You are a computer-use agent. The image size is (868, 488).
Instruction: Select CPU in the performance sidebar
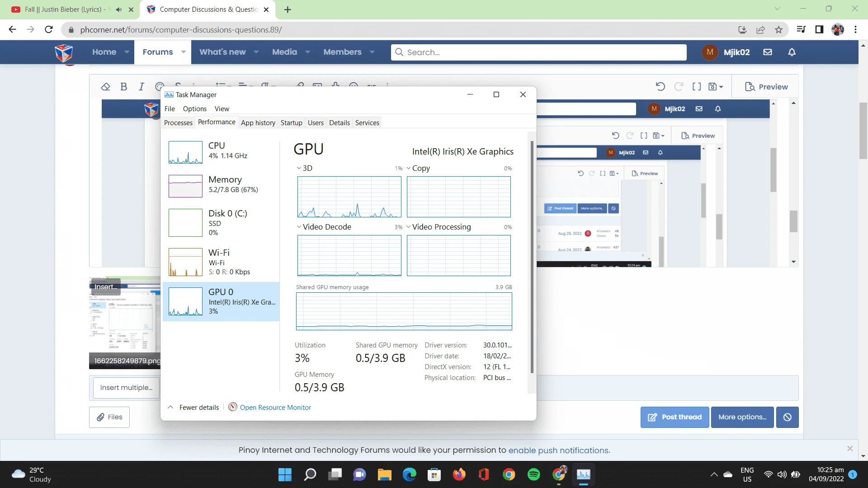[221, 152]
